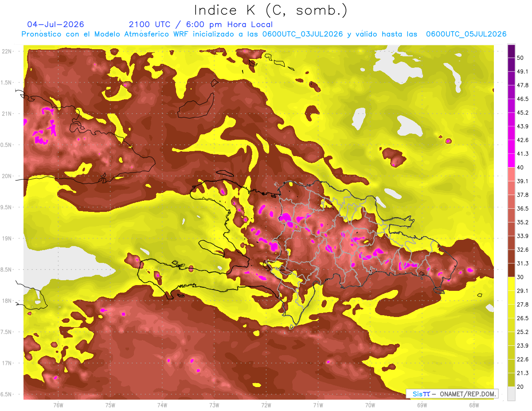Viewport: 532px width, 411px height.
Task: Click the dark purple swatch atop the colorbar
Action: (511, 51)
